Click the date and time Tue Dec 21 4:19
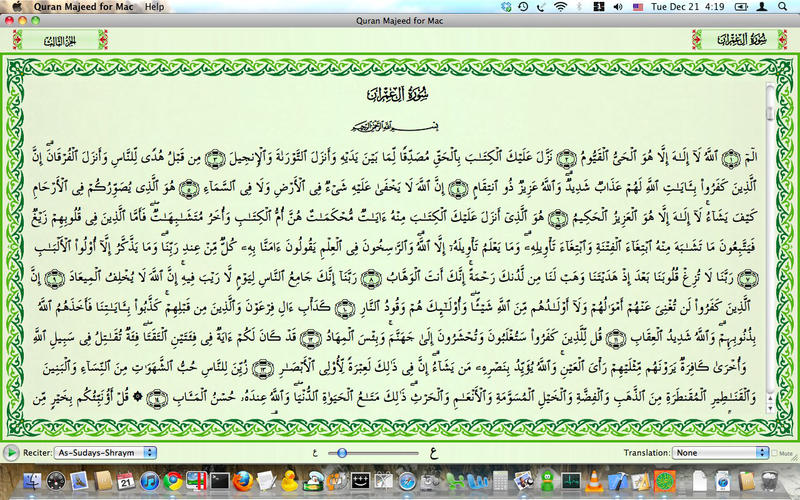800x500 pixels. [x=688, y=7]
